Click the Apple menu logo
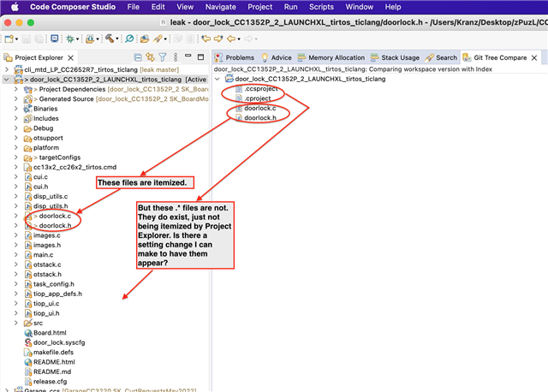This screenshot has width=548, height=392. pyautogui.click(x=15, y=7)
